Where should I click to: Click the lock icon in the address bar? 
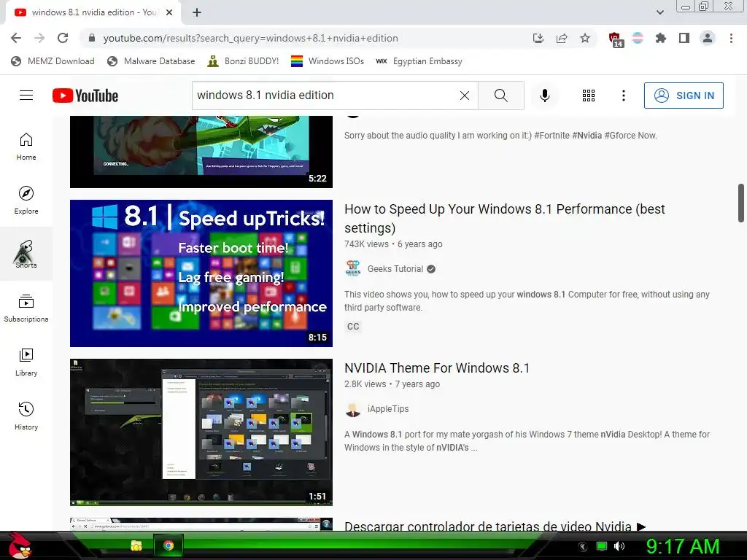[92, 38]
